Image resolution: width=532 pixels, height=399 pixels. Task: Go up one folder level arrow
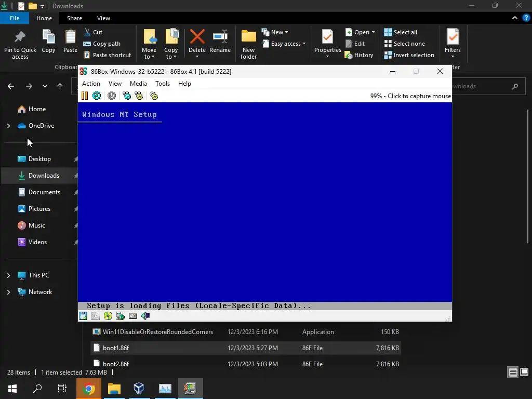point(60,86)
